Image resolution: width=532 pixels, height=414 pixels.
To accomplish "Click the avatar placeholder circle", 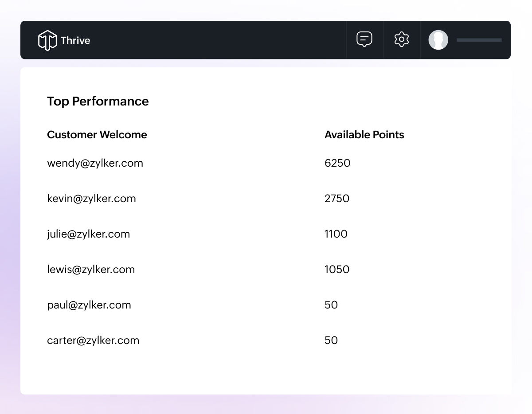I will click(x=438, y=40).
